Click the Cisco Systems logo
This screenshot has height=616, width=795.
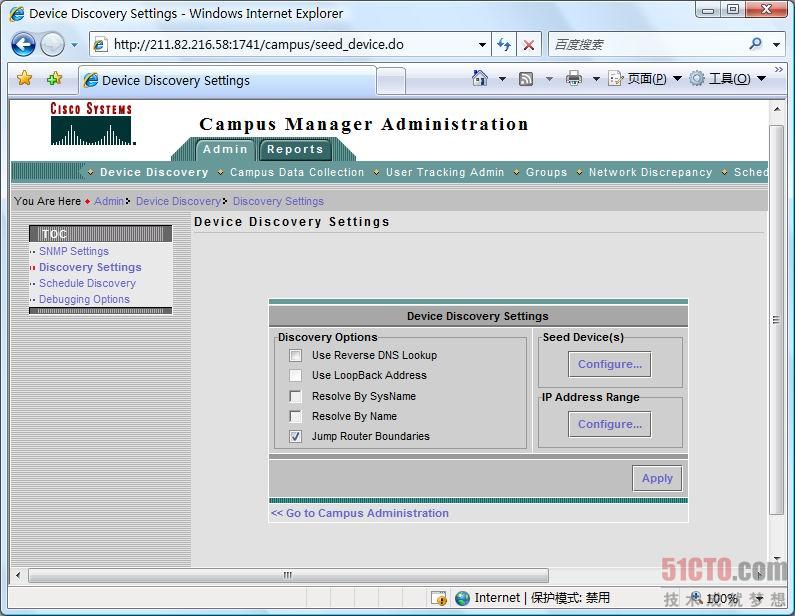(91, 123)
